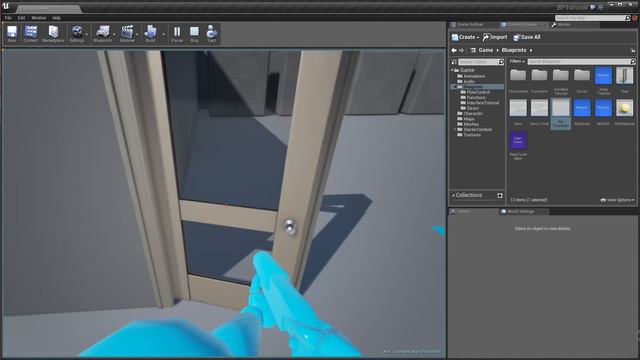This screenshot has height=360, width=640.
Task: Click the Unreal Engine logo icon
Action: click(6, 6)
